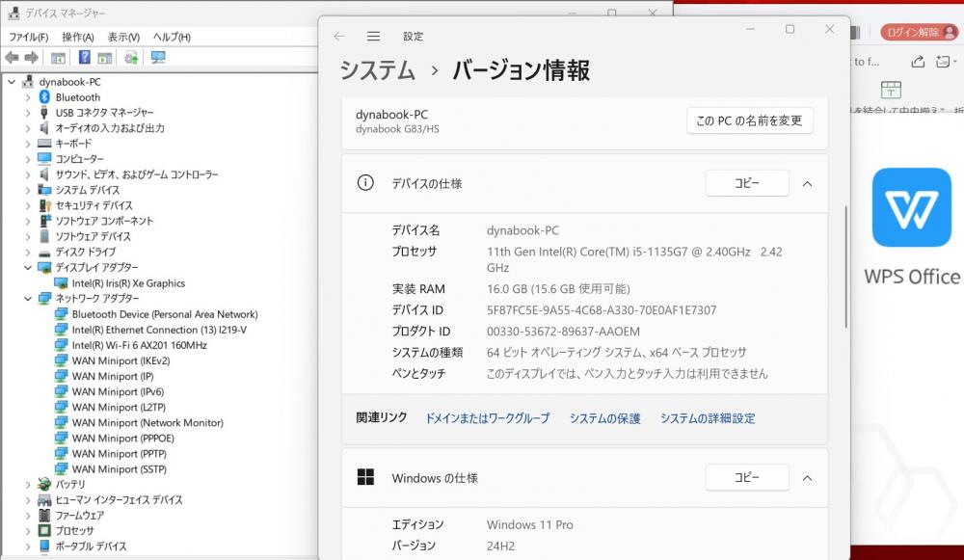Click the product ID 00330-53672-89637-AAOEM

click(563, 332)
